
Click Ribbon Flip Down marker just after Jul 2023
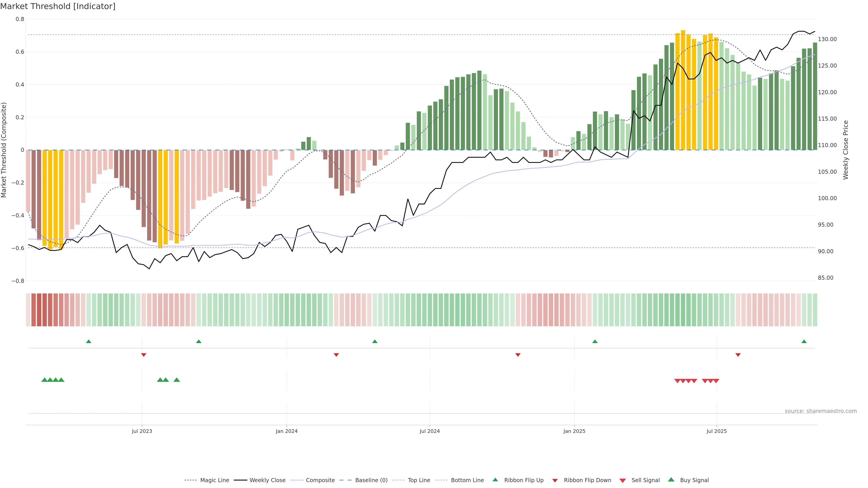pos(144,355)
